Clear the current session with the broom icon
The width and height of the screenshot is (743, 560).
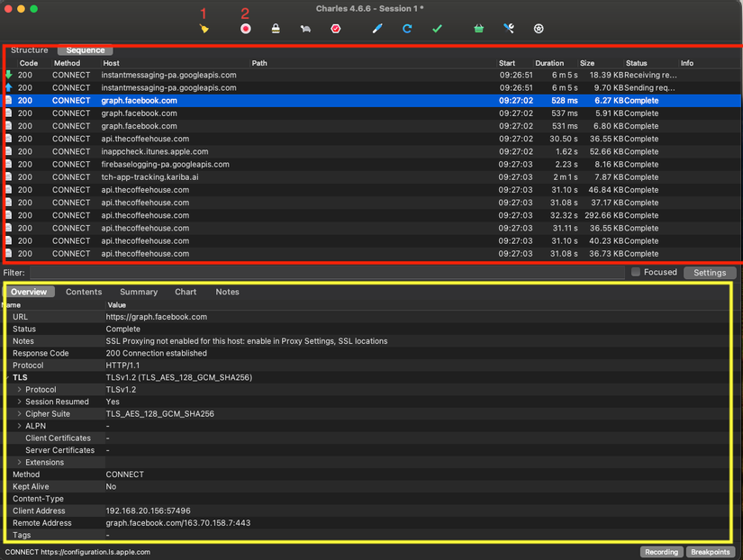click(204, 28)
